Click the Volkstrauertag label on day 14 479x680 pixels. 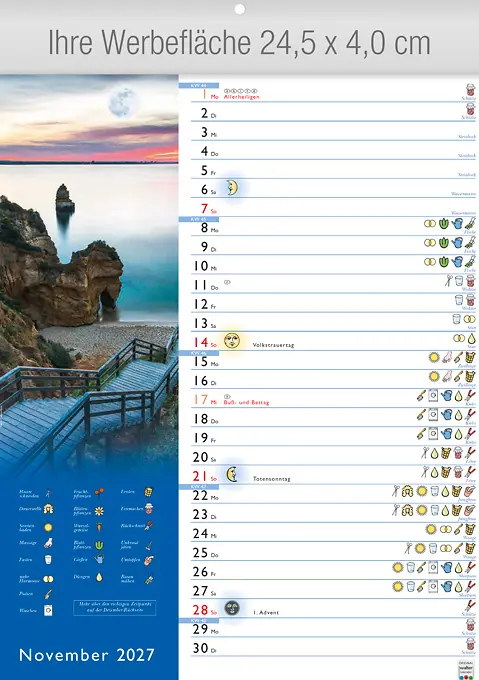coord(274,345)
